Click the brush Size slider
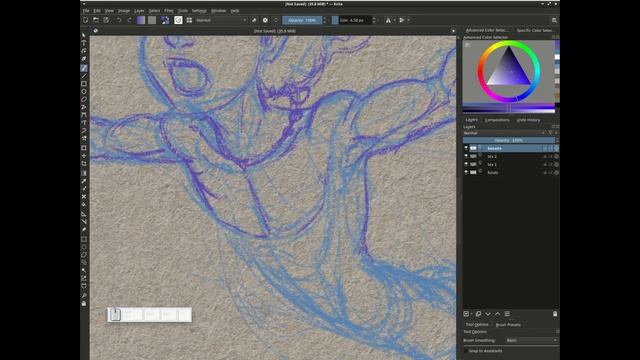 point(351,20)
